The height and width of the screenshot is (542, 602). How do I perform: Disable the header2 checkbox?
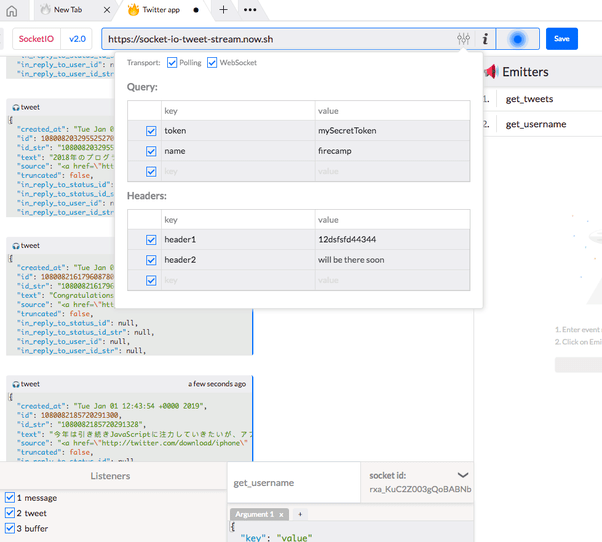(x=151, y=260)
